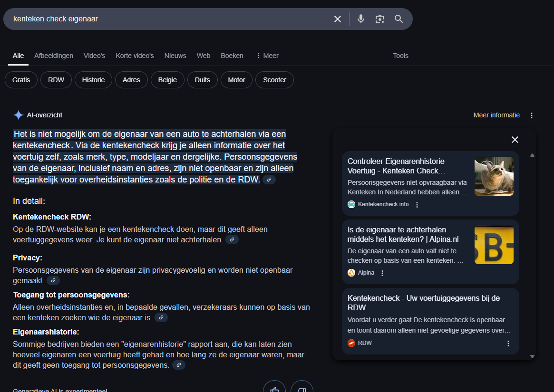Expand the Meer search options menu
The image size is (554, 392).
(x=267, y=55)
